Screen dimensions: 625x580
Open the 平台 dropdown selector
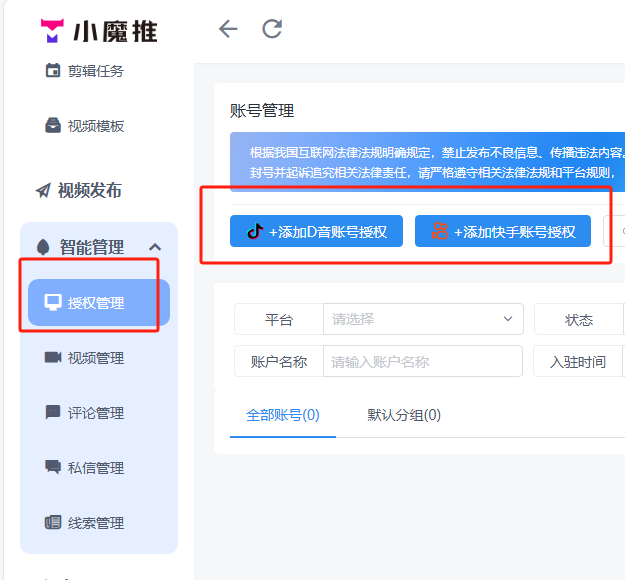[422, 320]
